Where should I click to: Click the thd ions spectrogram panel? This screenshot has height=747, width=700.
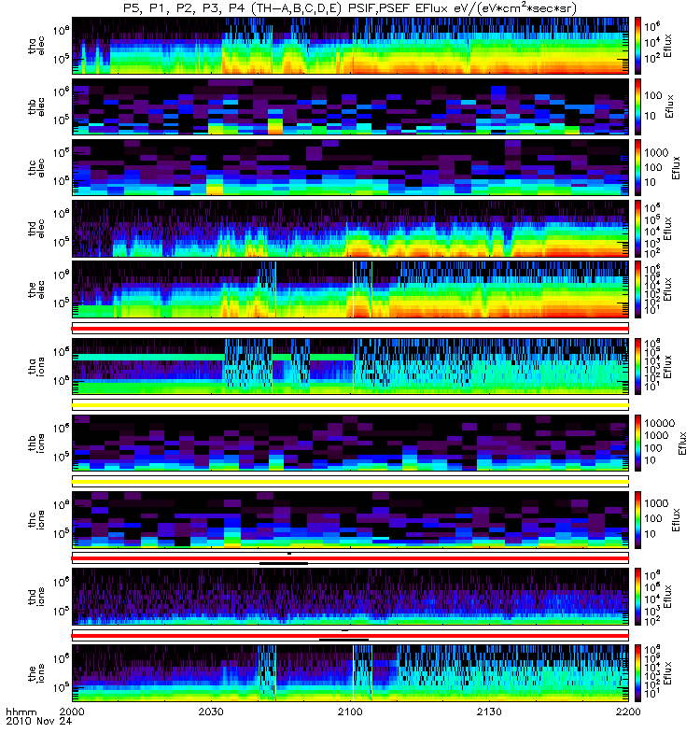350,597
